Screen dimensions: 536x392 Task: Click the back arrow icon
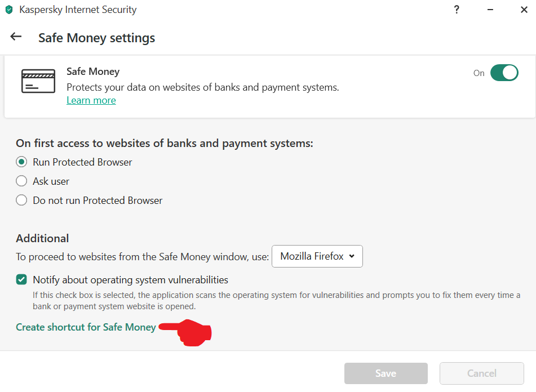pyautogui.click(x=16, y=37)
